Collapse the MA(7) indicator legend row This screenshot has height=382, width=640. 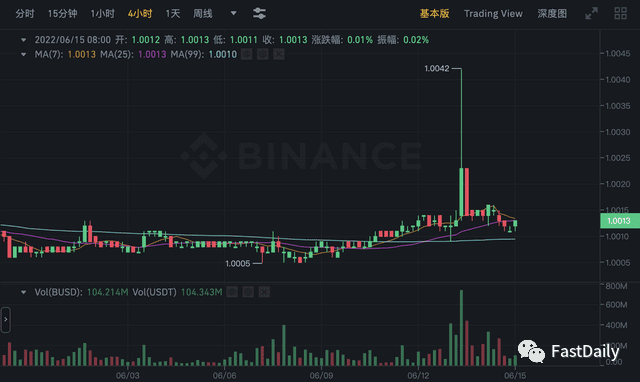[x=24, y=54]
